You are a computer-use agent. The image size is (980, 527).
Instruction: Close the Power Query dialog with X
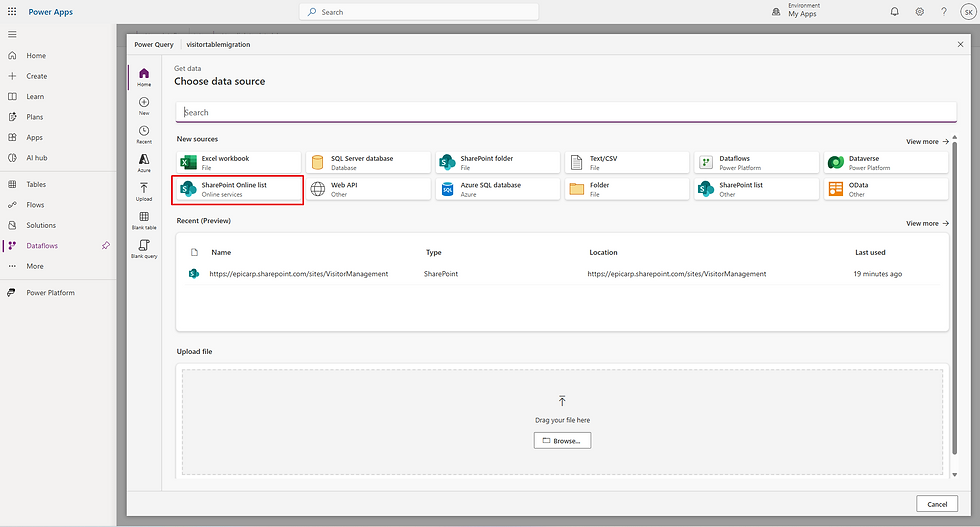point(960,44)
